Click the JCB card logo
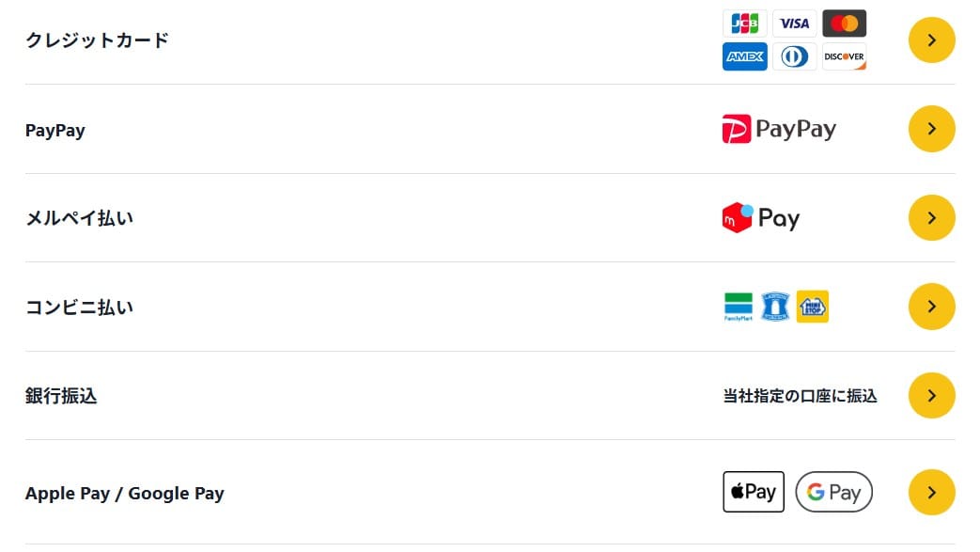 pyautogui.click(x=744, y=24)
